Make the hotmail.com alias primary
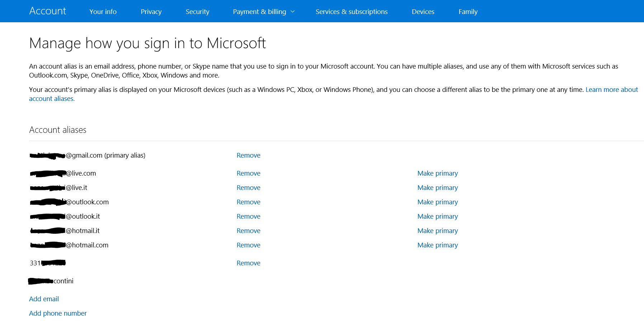 pyautogui.click(x=437, y=245)
